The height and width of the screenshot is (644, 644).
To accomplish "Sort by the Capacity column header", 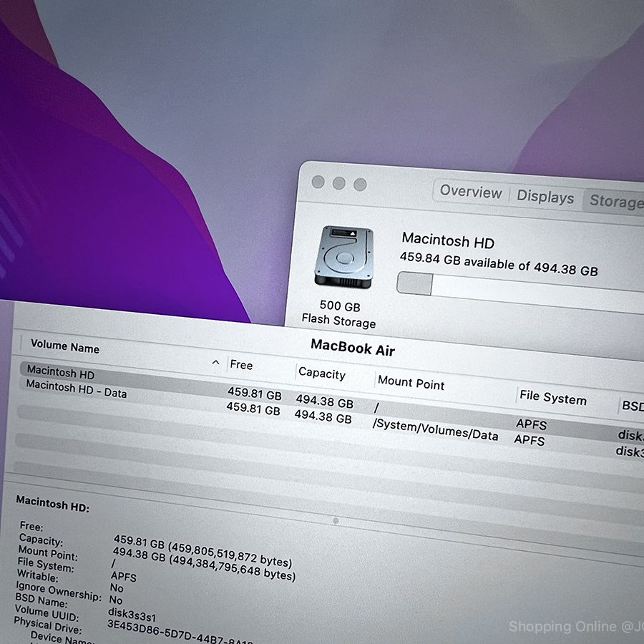I will 322,373.
